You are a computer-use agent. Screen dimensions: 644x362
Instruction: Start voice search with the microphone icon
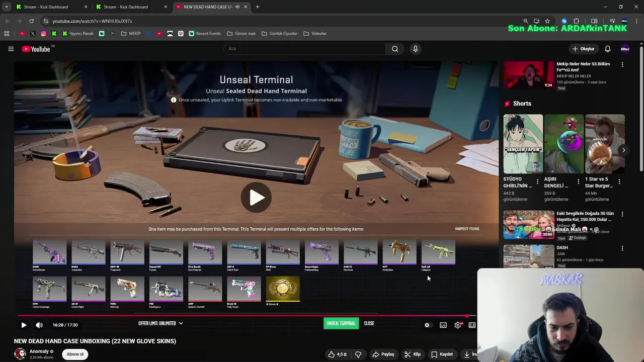pos(415,49)
